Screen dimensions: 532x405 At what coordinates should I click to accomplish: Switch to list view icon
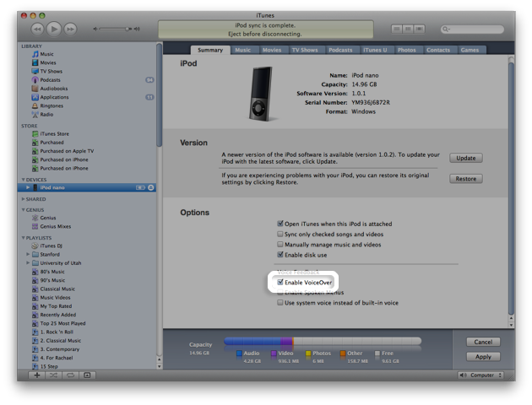(x=397, y=30)
